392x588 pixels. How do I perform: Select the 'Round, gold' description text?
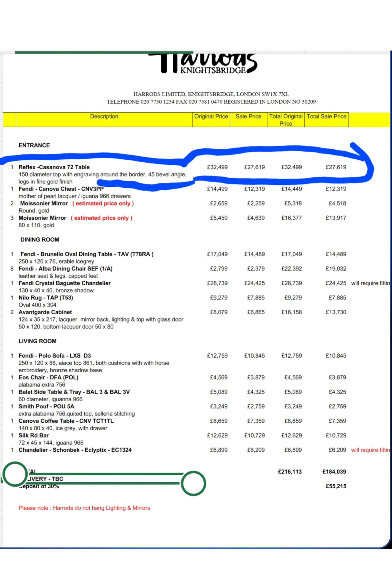pyautogui.click(x=34, y=211)
